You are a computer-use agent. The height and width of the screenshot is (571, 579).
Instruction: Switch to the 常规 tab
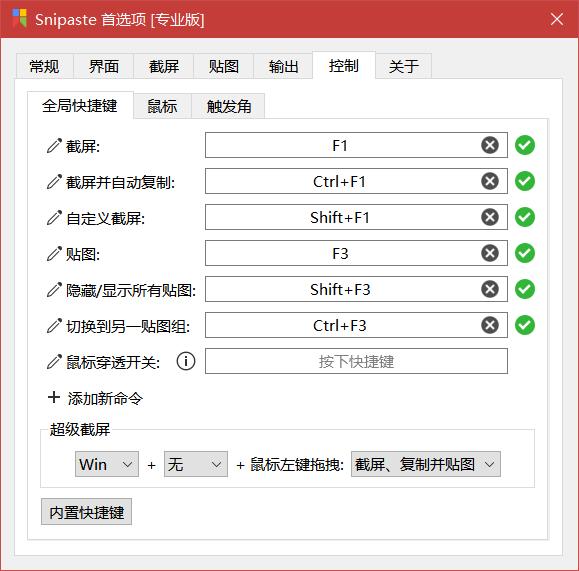[44, 66]
